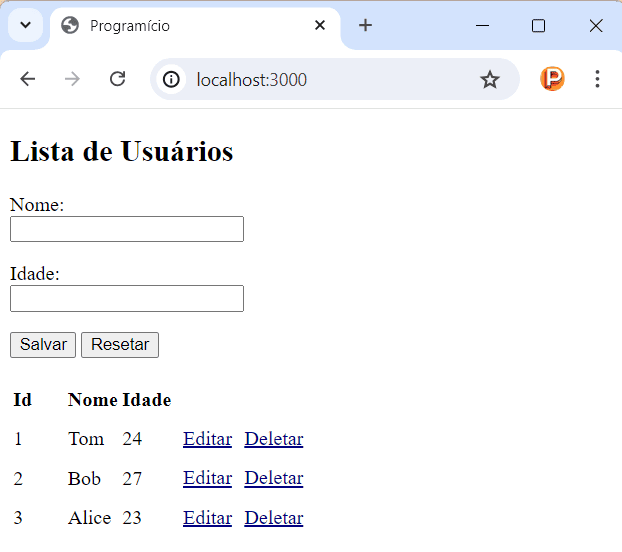Bookmark this page with the star
Viewport: 622px width, 552px height.
490,79
